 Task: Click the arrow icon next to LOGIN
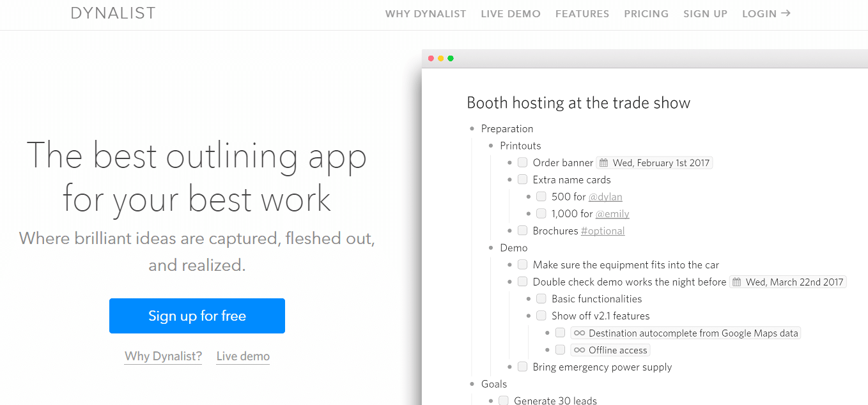point(787,13)
